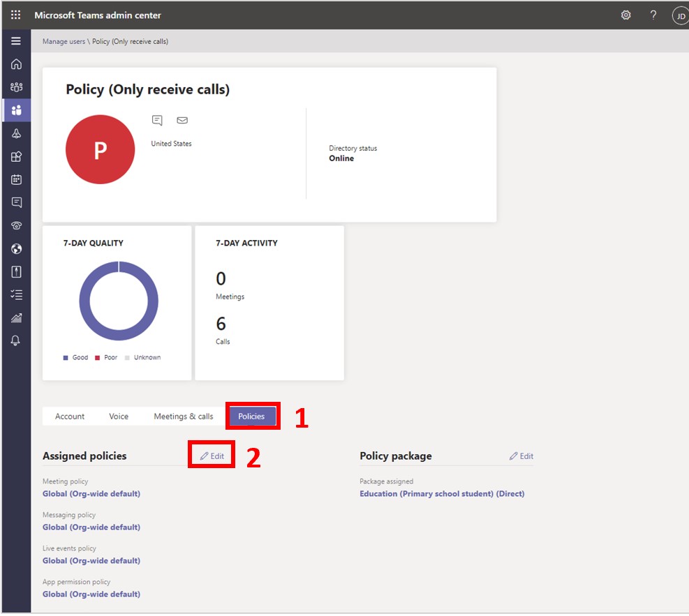Open the Voice phone icon
689x616 pixels.
(x=15, y=225)
